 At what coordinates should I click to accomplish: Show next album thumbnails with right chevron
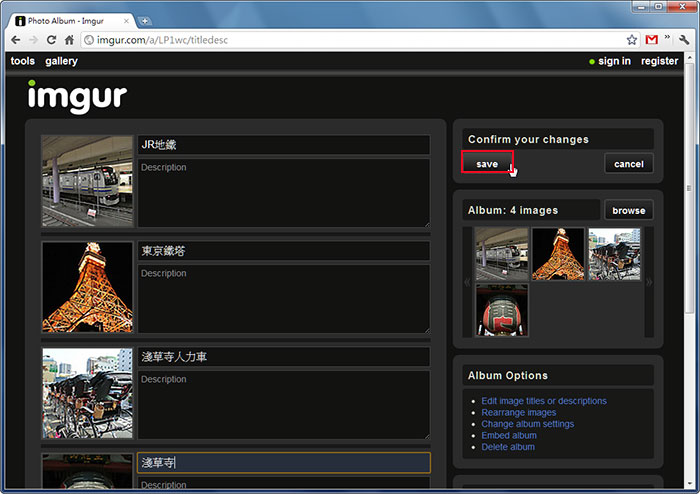tap(649, 282)
